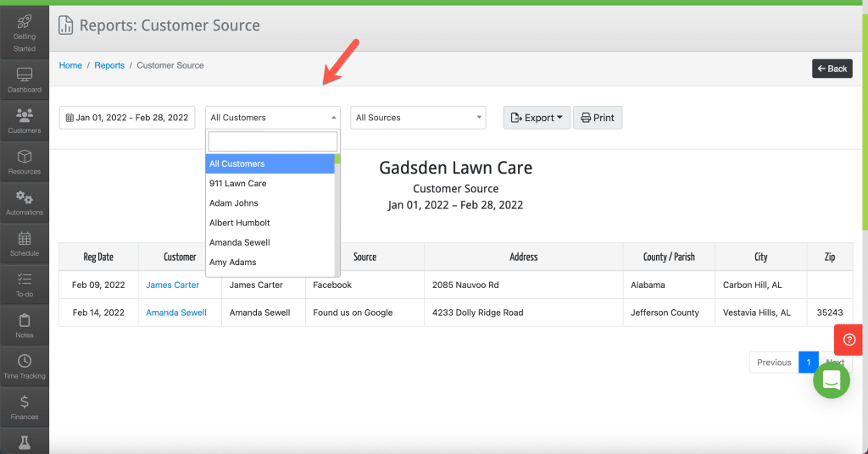Open James Carter customer link in table
Image resolution: width=868 pixels, height=454 pixels.
(x=172, y=285)
